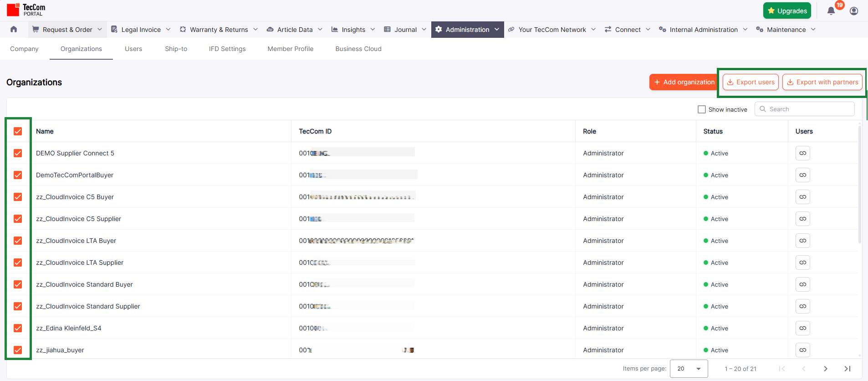Open the user account profile icon

point(854,11)
